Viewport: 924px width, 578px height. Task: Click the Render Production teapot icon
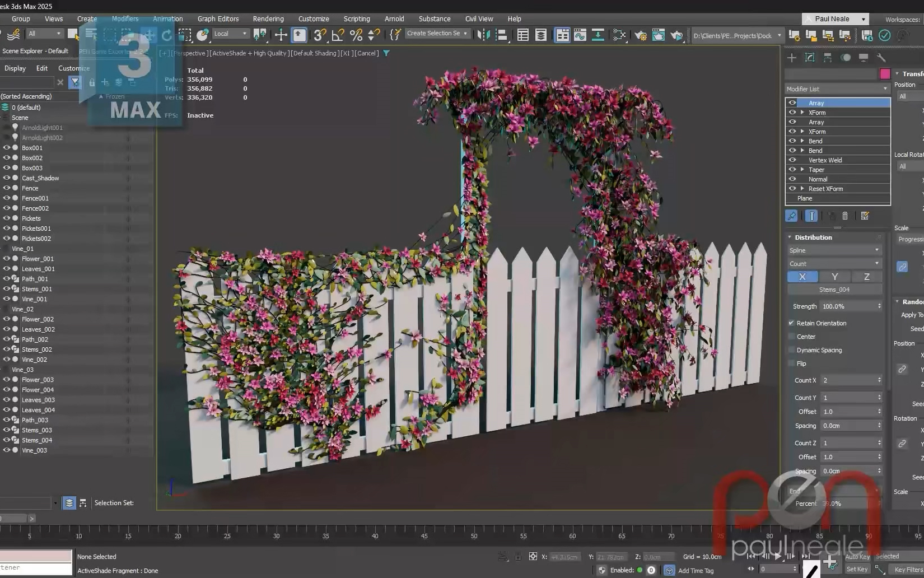[676, 35]
